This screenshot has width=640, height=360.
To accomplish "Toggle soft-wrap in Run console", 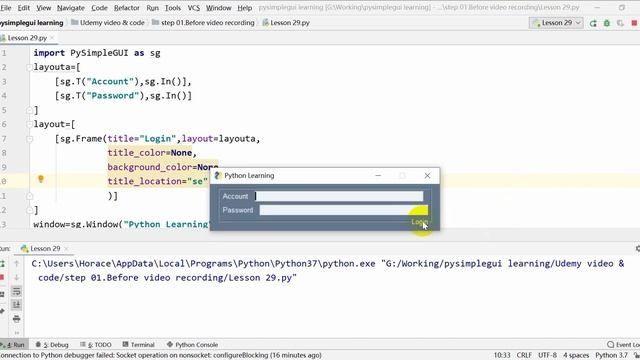I will (x=17, y=291).
